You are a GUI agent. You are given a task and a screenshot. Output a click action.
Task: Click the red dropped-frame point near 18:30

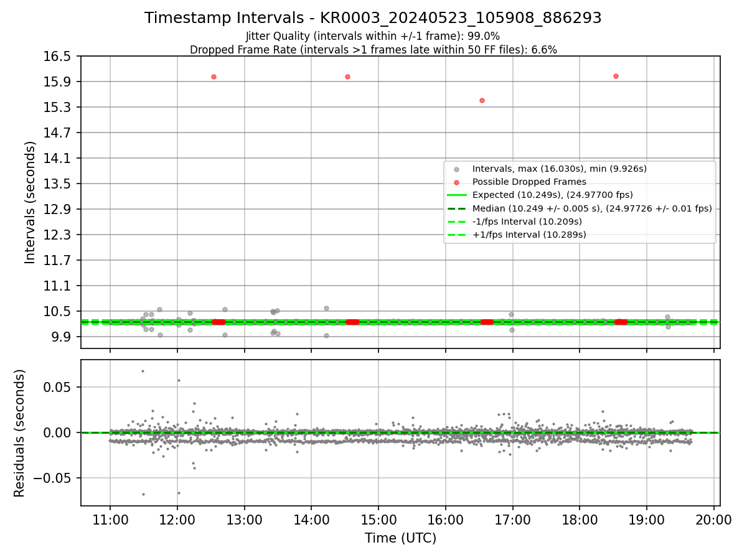point(616,76)
